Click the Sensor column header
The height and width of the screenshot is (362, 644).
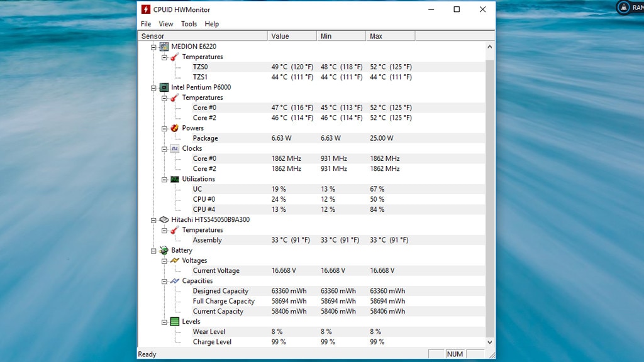(x=203, y=36)
